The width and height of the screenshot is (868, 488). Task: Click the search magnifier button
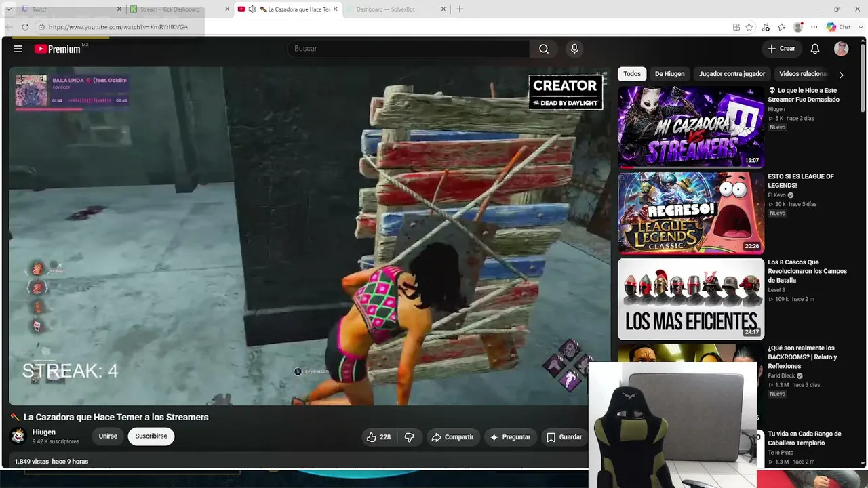[x=544, y=49]
